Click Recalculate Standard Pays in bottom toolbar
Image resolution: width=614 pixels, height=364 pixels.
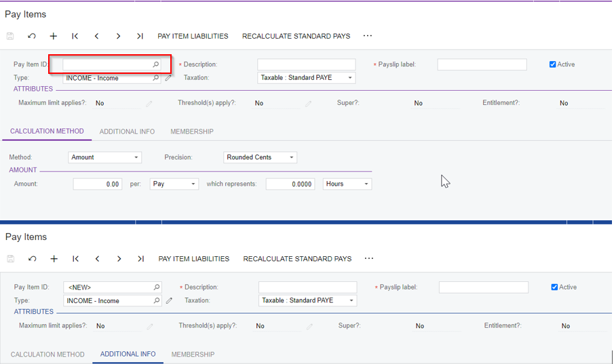tap(297, 258)
